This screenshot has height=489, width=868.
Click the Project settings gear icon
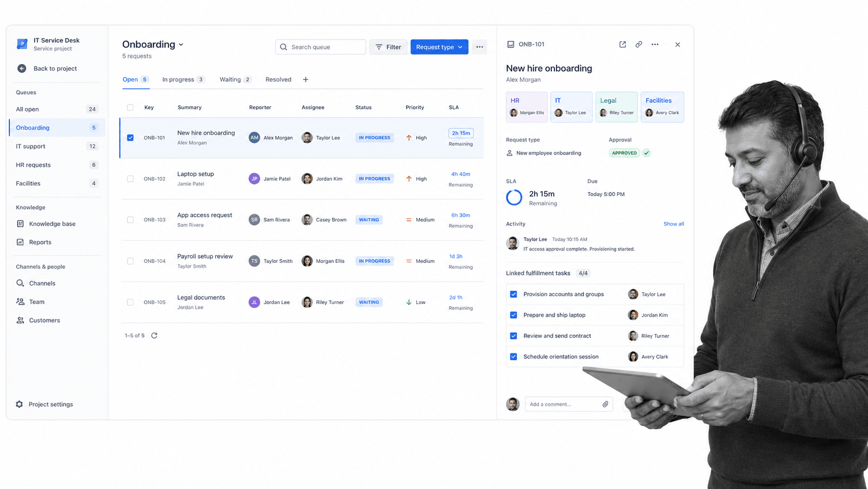(x=19, y=404)
